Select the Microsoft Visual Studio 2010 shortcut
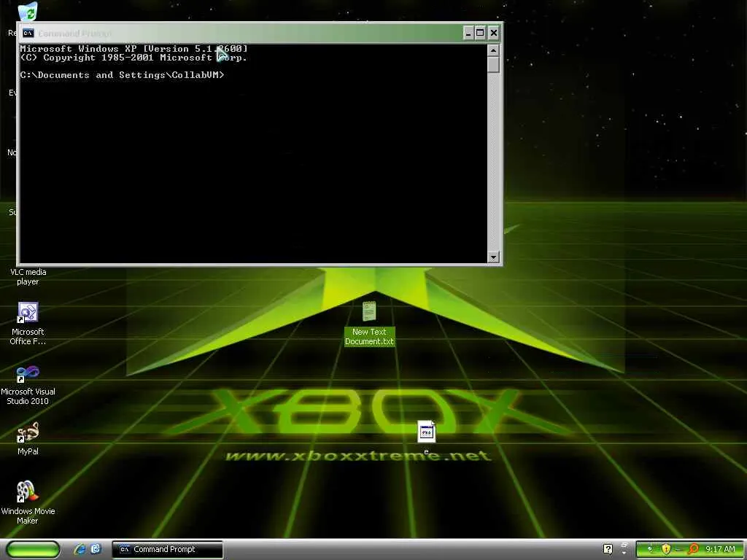 [28, 385]
